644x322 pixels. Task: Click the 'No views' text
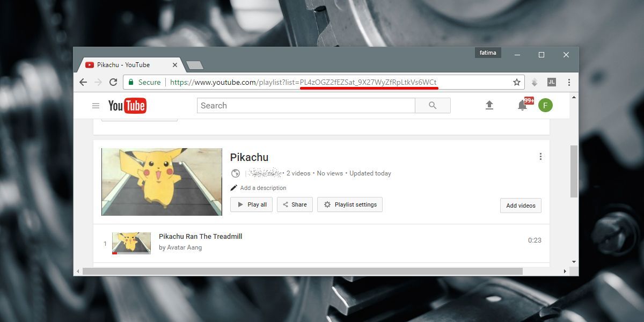click(330, 173)
